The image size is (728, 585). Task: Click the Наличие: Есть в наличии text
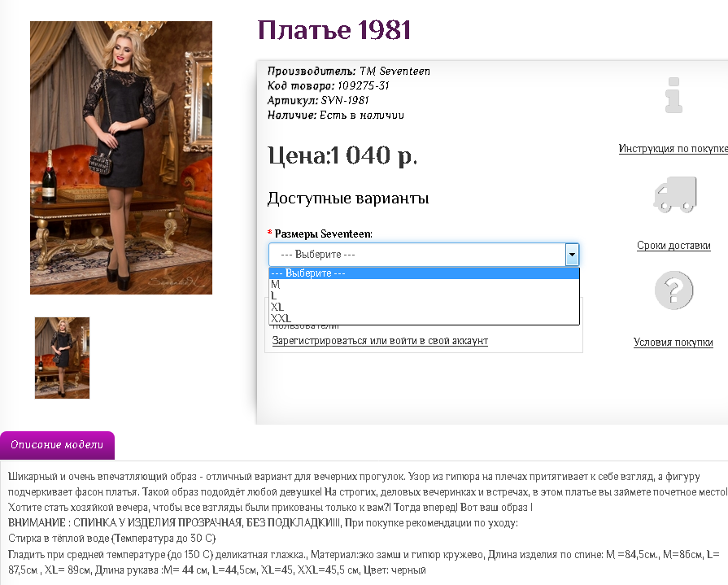pyautogui.click(x=336, y=116)
